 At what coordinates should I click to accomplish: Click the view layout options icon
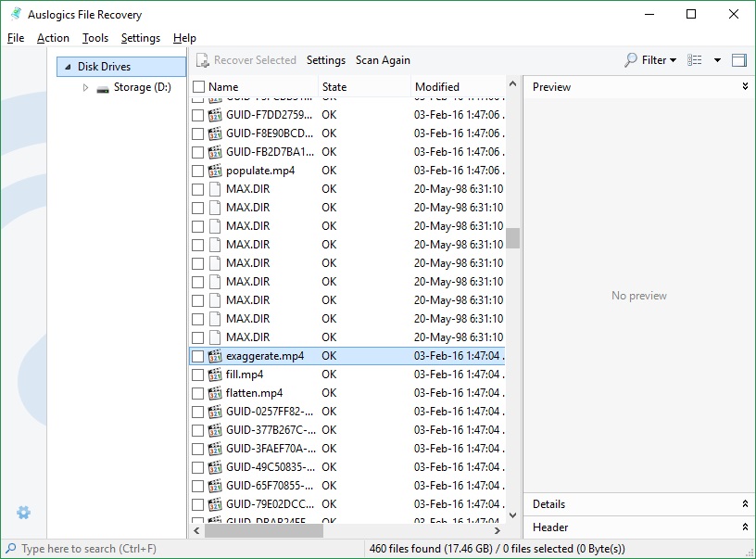coord(693,59)
